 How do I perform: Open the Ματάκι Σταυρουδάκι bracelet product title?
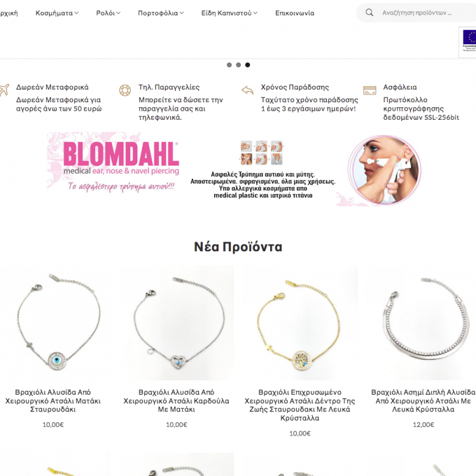[x=52, y=400]
